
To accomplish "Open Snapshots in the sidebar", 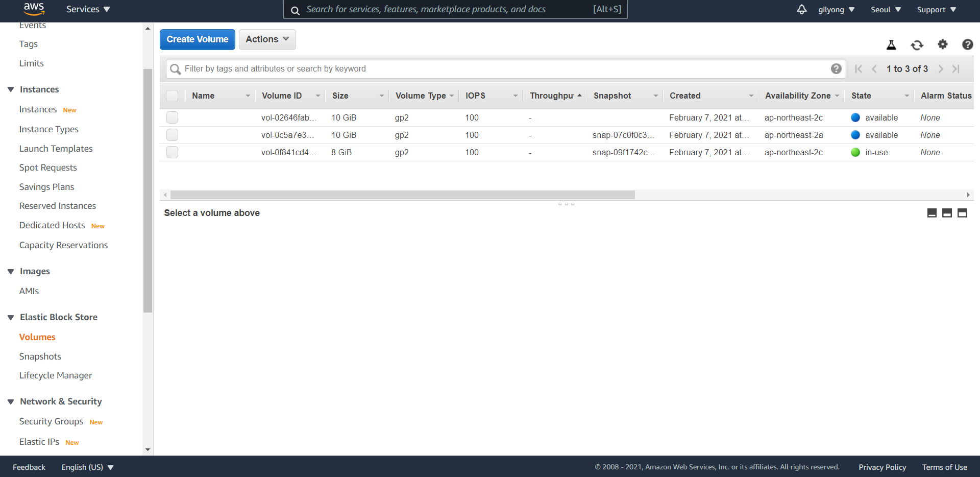I will coord(40,356).
